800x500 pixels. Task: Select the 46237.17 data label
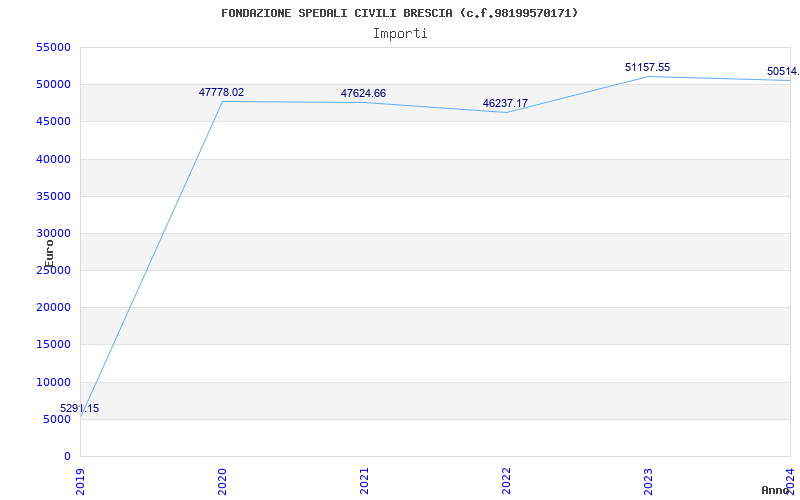coord(505,104)
